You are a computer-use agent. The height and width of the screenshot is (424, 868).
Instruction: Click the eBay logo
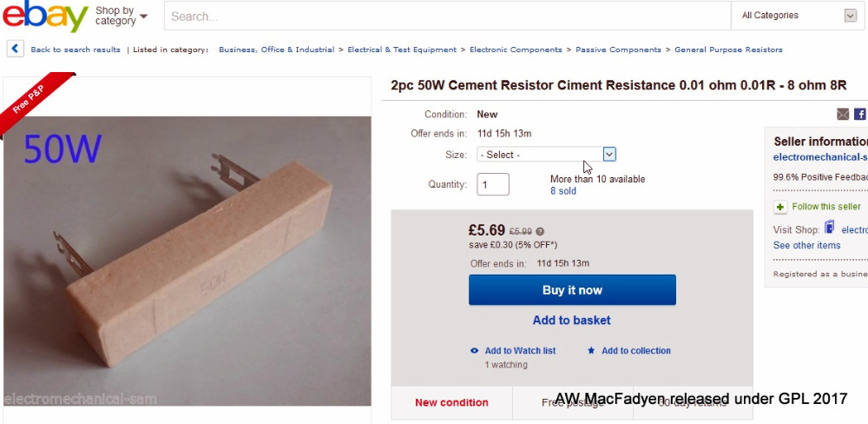click(44, 16)
